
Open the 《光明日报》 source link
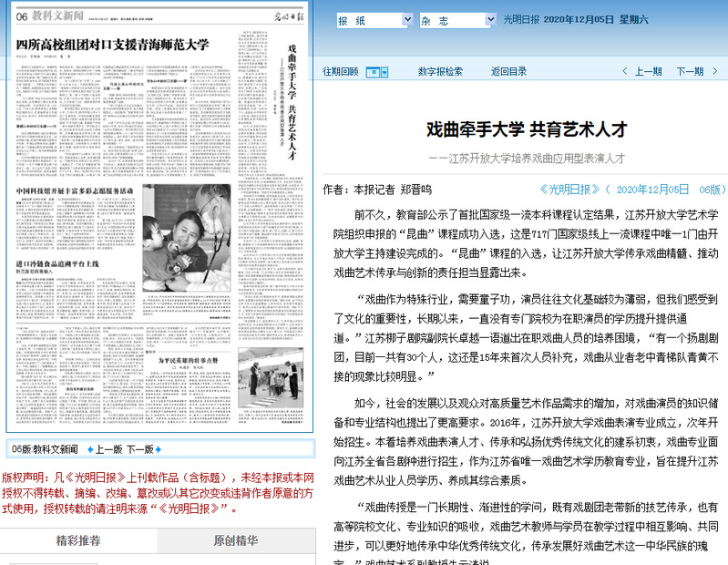coord(569,190)
